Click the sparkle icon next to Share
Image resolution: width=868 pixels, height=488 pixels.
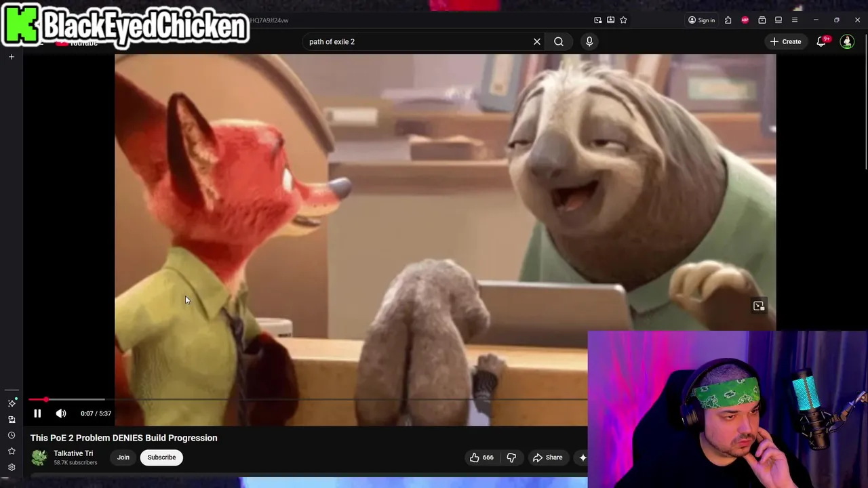tap(582, 457)
